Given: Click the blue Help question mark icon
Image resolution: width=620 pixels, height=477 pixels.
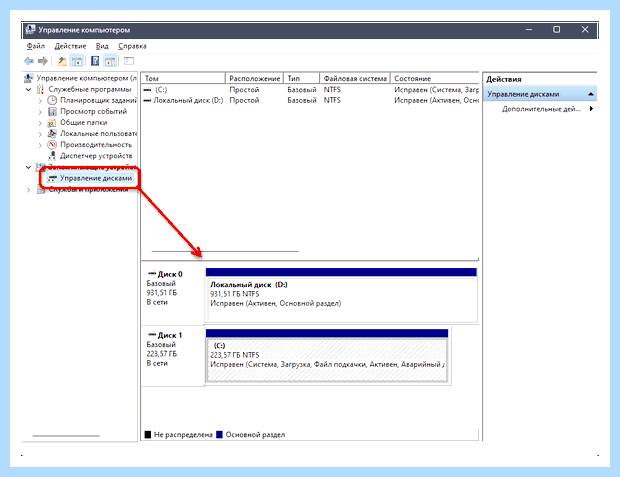Looking at the screenshot, I should pyautogui.click(x=95, y=61).
